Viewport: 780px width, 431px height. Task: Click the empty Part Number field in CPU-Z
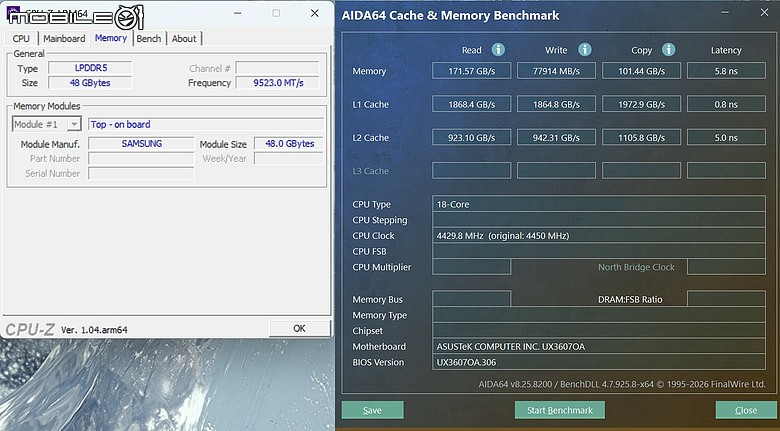coord(141,158)
